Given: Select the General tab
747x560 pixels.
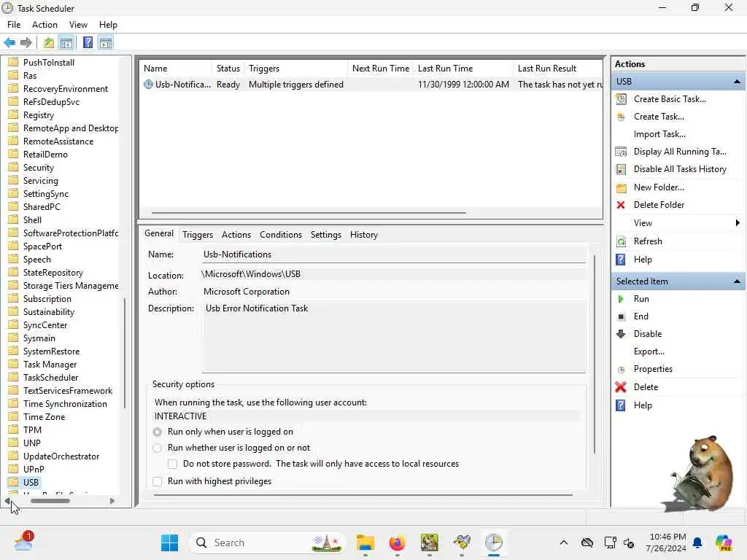Looking at the screenshot, I should tap(159, 233).
